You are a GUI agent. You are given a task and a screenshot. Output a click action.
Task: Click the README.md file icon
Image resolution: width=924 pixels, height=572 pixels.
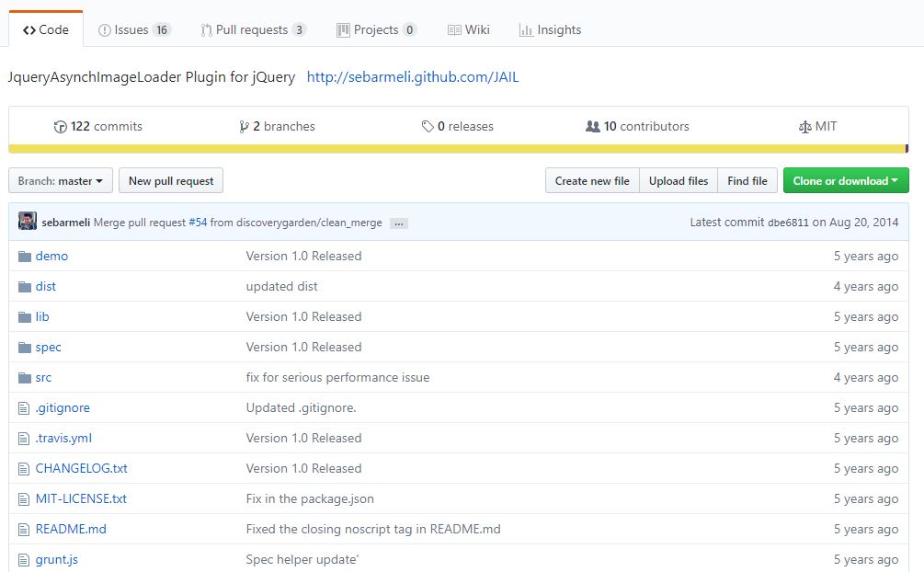(x=25, y=530)
